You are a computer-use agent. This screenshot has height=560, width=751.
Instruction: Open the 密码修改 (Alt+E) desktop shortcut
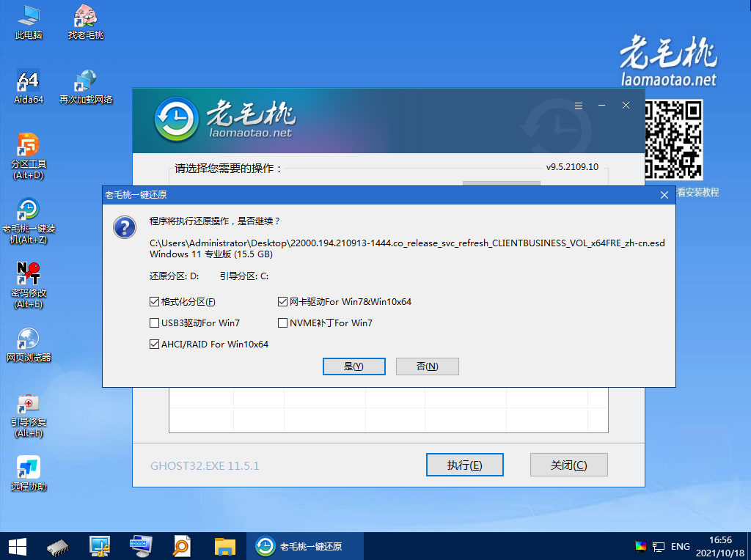pos(29,286)
